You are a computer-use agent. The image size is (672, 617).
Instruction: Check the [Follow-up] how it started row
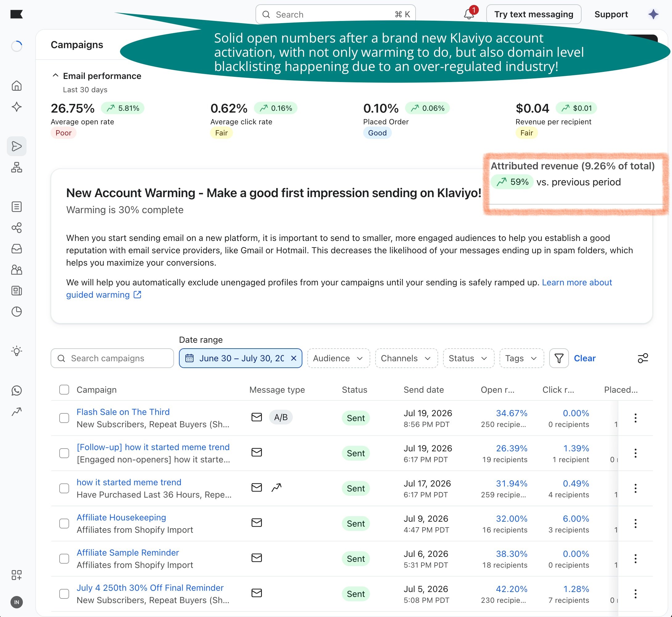64,453
